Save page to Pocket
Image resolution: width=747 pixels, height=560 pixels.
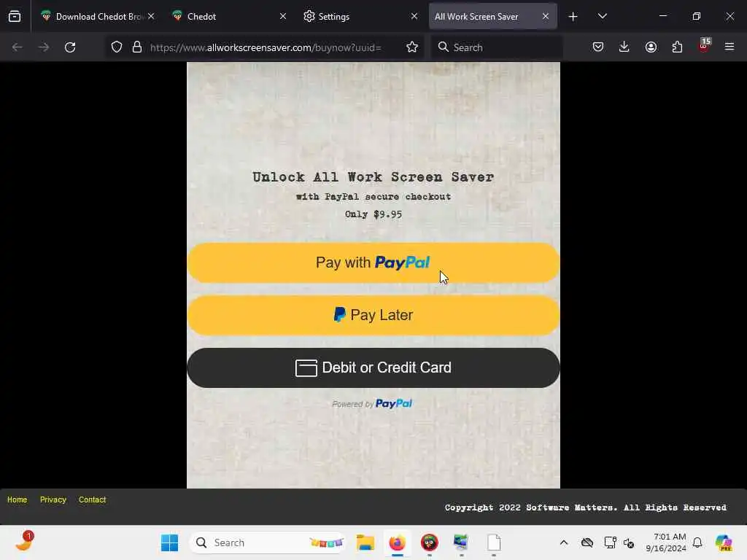[x=598, y=47]
